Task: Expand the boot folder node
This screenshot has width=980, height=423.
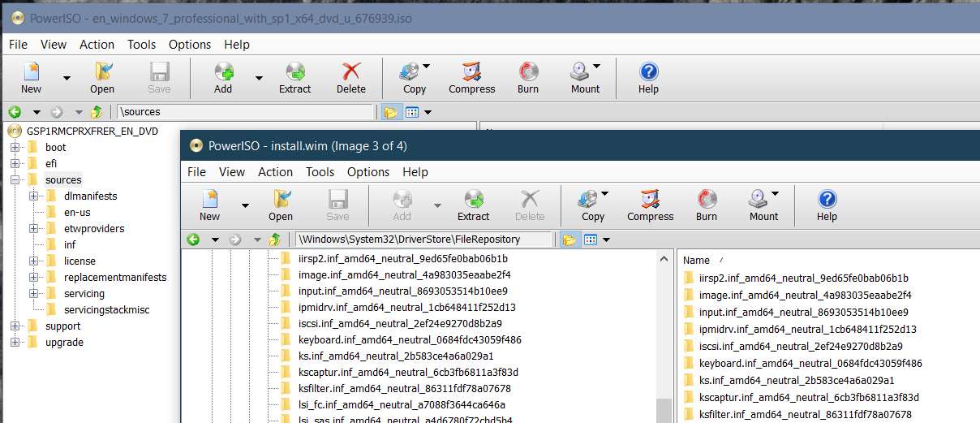Action: coord(15,148)
